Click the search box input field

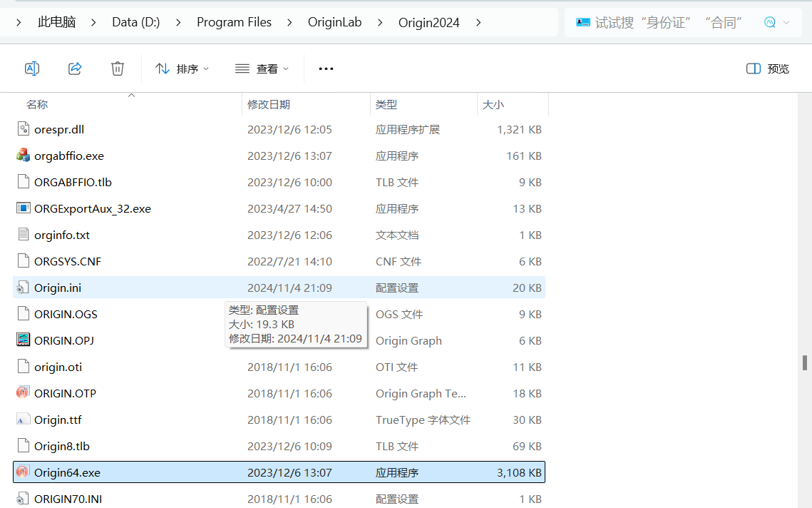[x=668, y=22]
